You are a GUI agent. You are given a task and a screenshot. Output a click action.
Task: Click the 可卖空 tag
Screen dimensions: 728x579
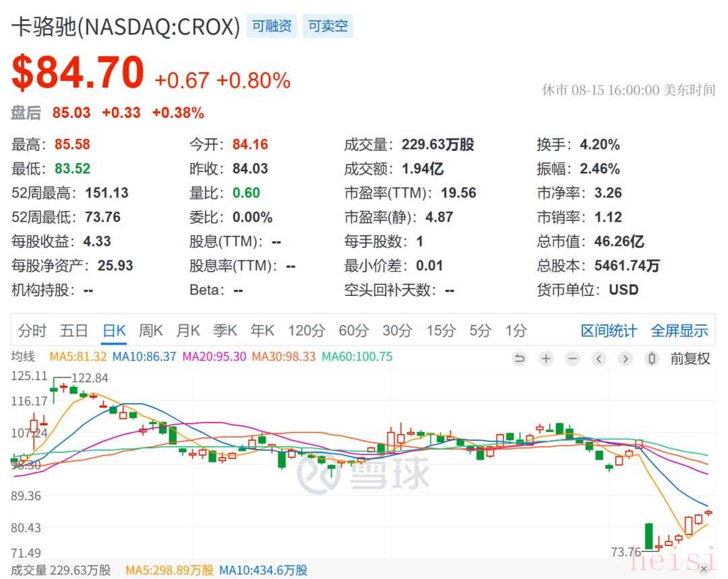(x=328, y=26)
